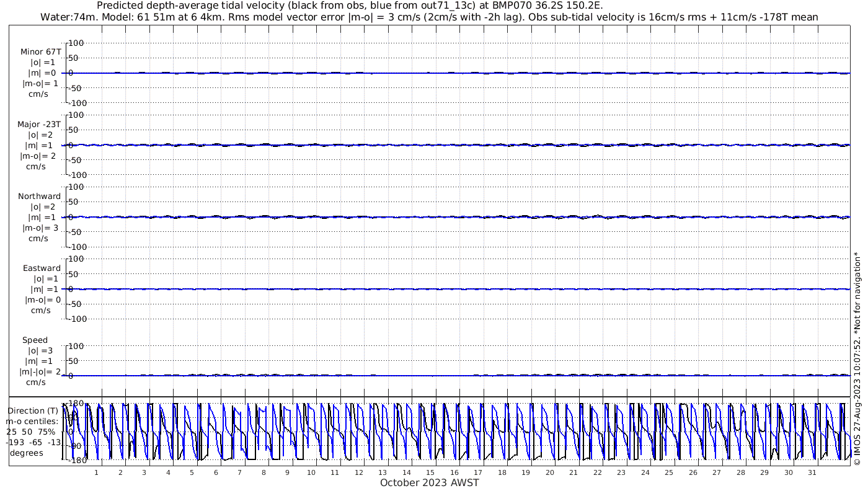Click the "Major -23T" panel label
868x496 pixels.
pyautogui.click(x=40, y=124)
